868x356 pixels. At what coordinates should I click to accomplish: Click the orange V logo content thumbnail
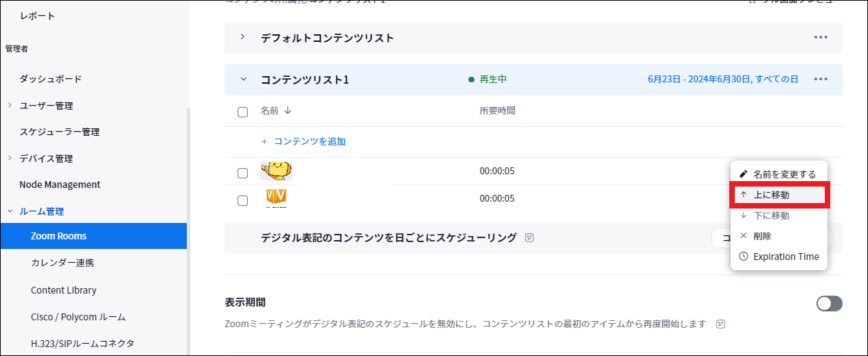(275, 198)
